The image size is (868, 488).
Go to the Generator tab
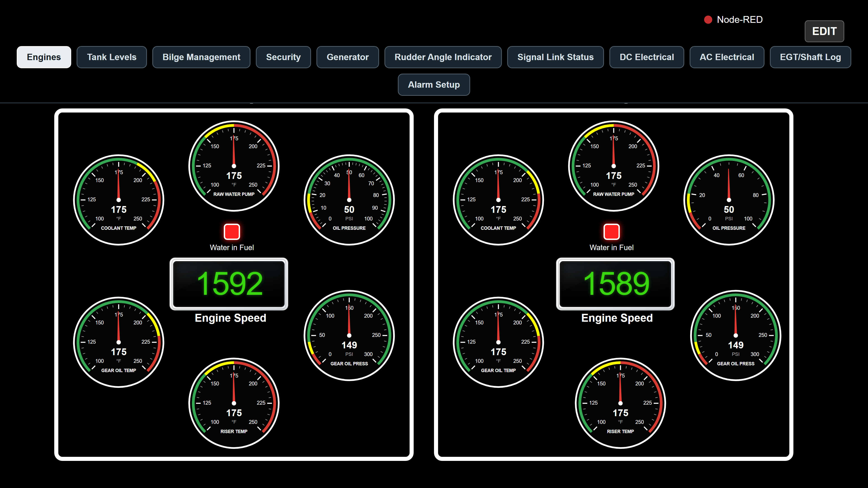click(347, 57)
